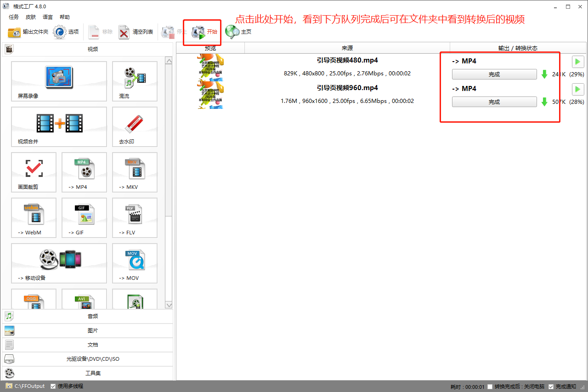Open the 屏幕录像 screen recording tool
The image size is (588, 392).
pyautogui.click(x=59, y=81)
